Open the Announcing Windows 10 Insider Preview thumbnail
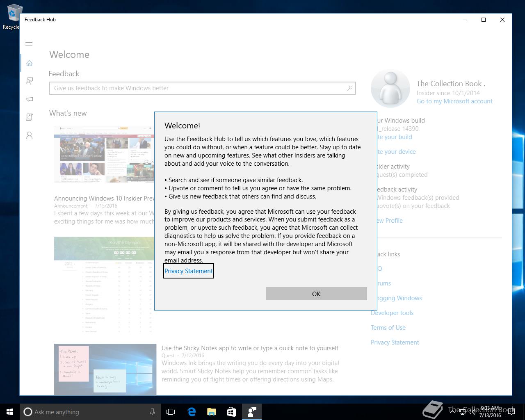The height and width of the screenshot is (420, 525). 104,154
